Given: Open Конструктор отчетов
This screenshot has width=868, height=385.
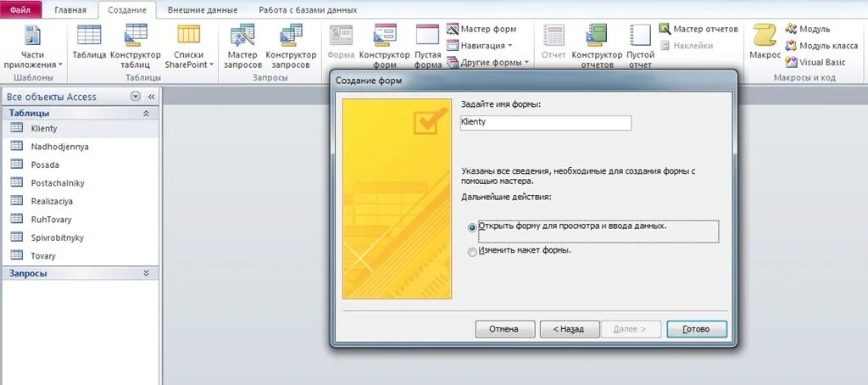Looking at the screenshot, I should point(597,46).
